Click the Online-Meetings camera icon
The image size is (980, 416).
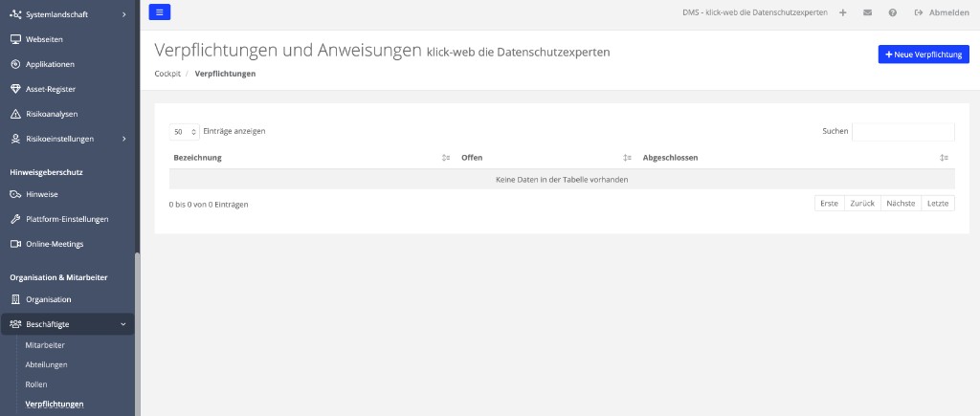(15, 244)
